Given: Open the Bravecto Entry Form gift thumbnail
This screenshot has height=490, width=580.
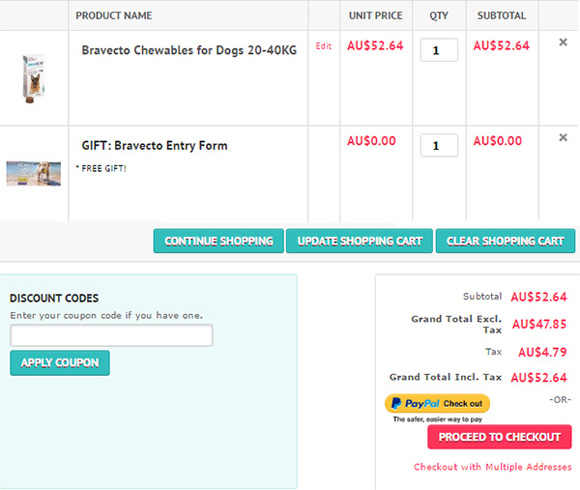Looking at the screenshot, I should click(34, 173).
